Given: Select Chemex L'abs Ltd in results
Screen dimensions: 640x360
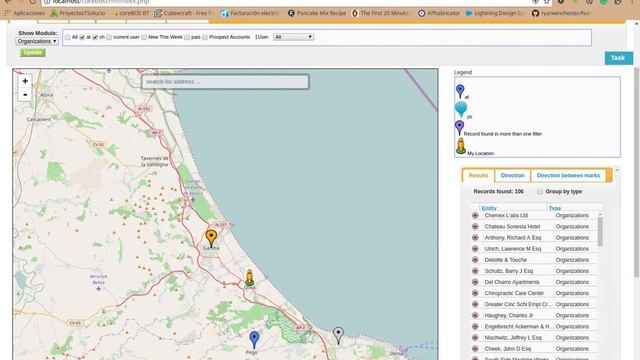Looking at the screenshot, I should 506,215.
